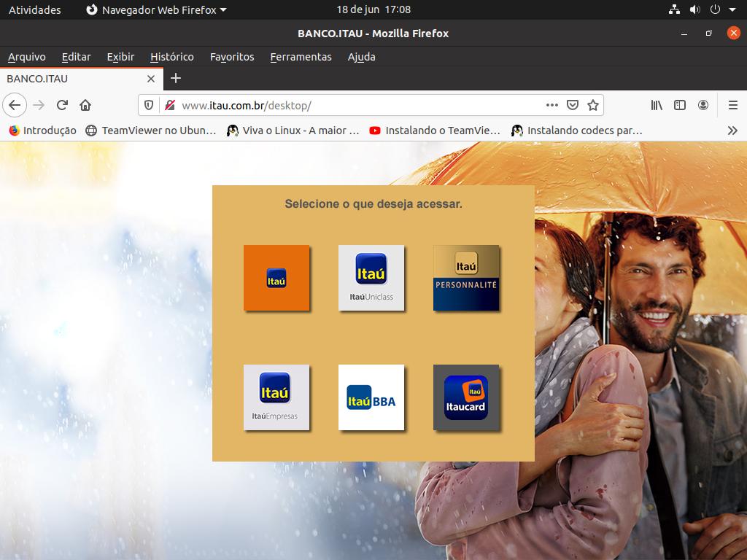Open Instalando codecs bookmark
Screen dimensions: 747x560
[x=577, y=131]
